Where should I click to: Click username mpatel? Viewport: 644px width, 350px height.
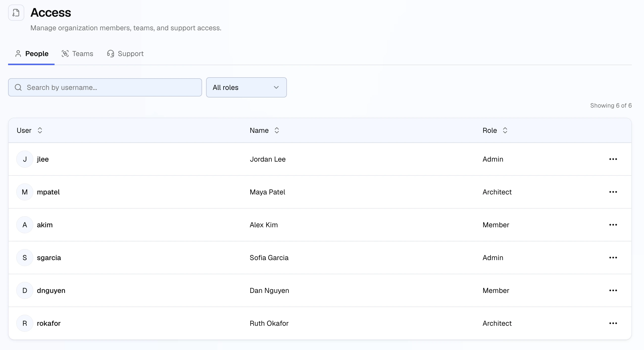click(x=48, y=192)
